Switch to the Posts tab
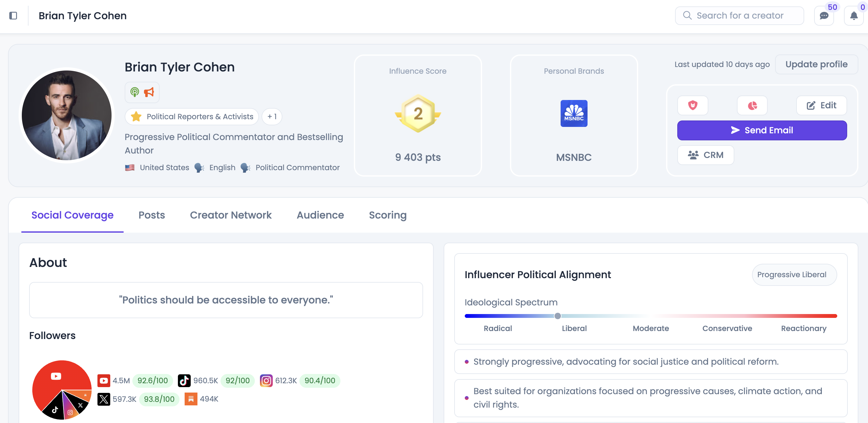 [x=152, y=215]
